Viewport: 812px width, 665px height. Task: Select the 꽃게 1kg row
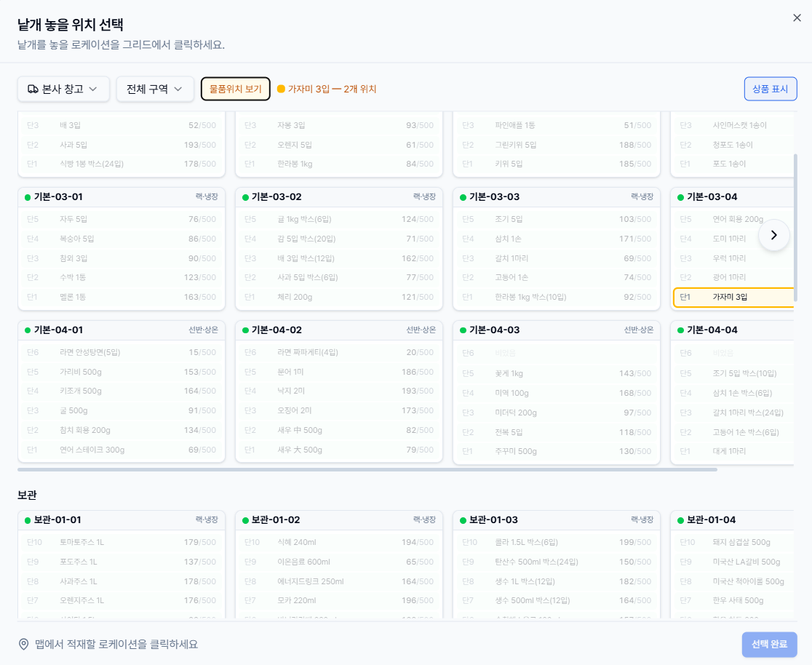tap(556, 374)
